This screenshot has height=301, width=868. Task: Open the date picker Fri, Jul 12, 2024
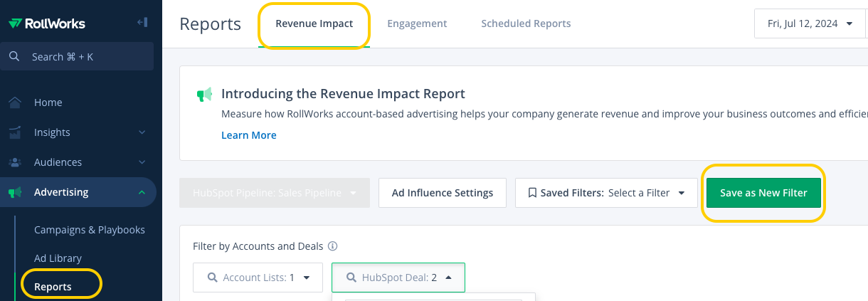tap(810, 23)
